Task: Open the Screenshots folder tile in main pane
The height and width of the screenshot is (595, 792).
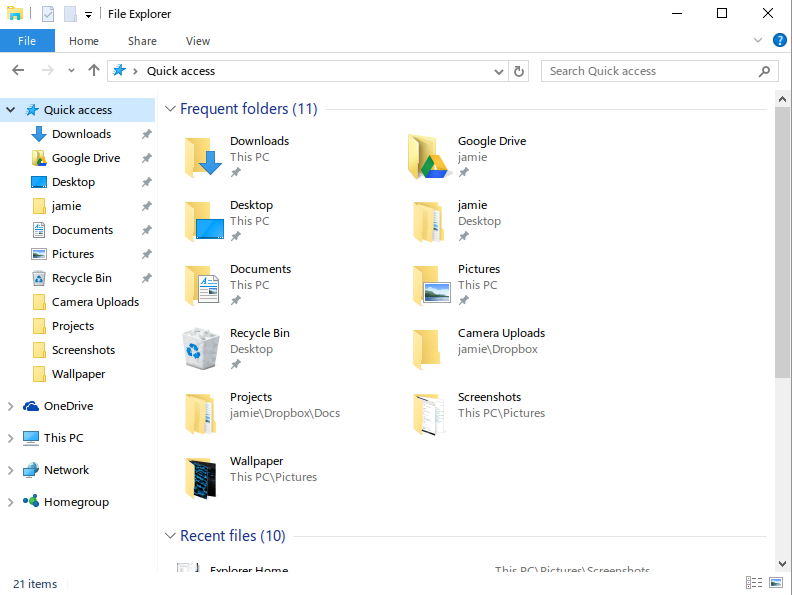Action: [x=479, y=413]
